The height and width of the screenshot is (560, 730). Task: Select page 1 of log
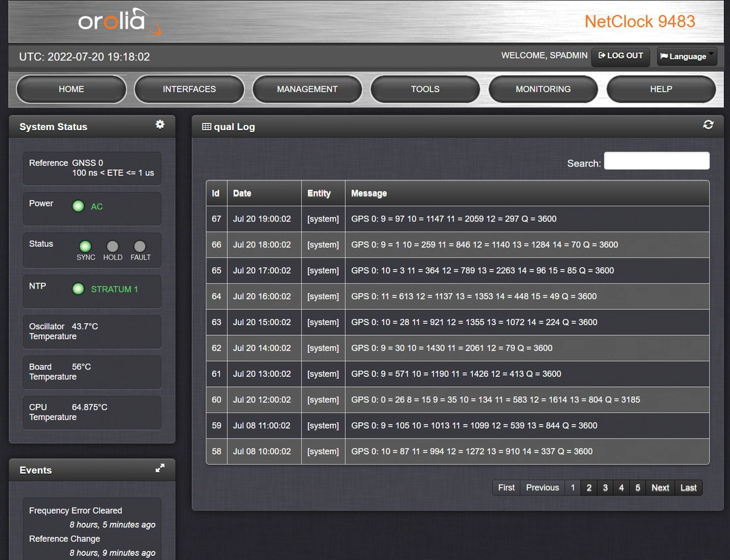pyautogui.click(x=573, y=488)
